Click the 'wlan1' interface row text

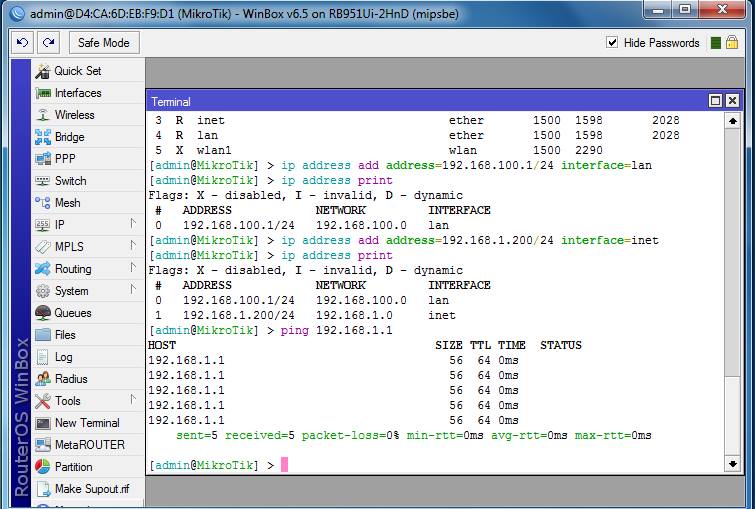pyautogui.click(x=214, y=150)
